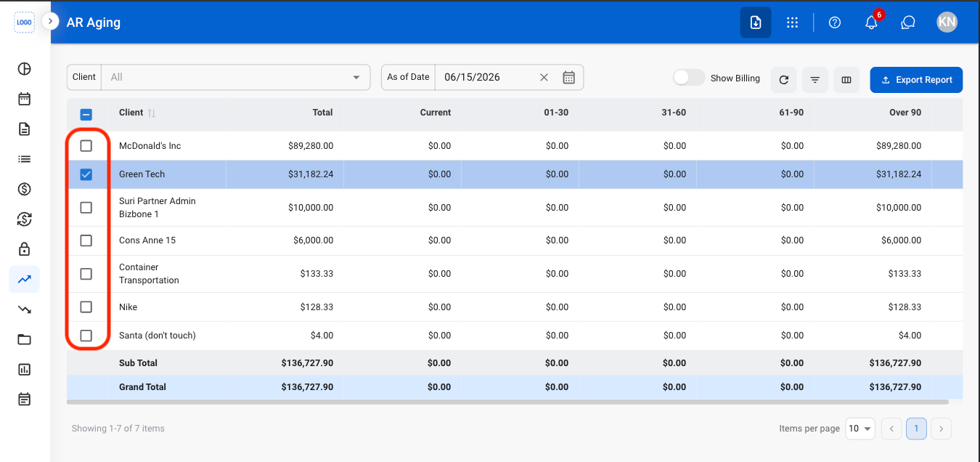Open the document sidebar icon
The width and height of the screenshot is (980, 462).
tap(25, 129)
